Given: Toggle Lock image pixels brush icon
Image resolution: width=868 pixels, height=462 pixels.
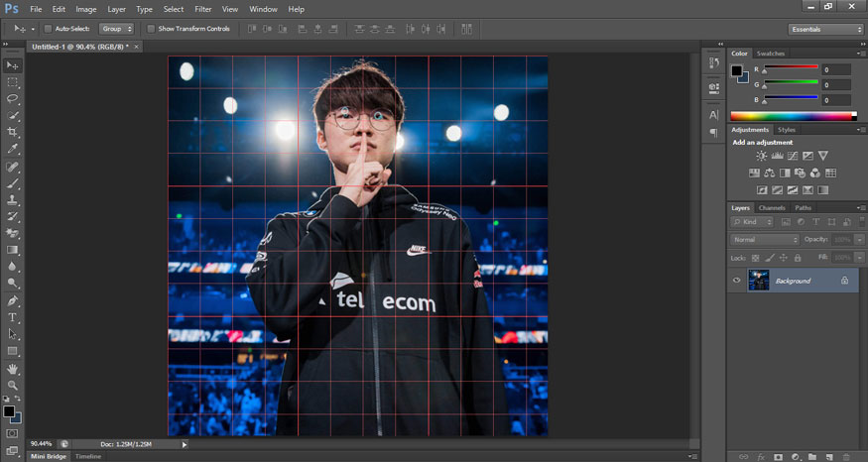Looking at the screenshot, I should pos(770,258).
